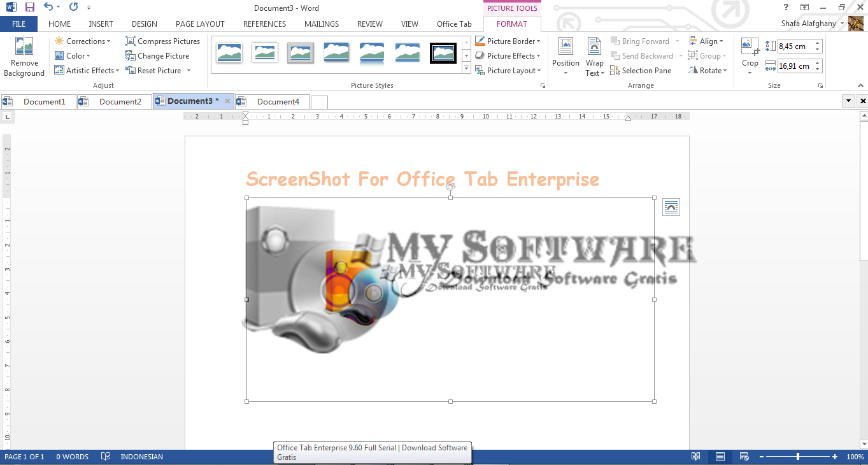Click the shape height field 8,45 cm
Screen dimensions: 868x465
[x=795, y=46]
